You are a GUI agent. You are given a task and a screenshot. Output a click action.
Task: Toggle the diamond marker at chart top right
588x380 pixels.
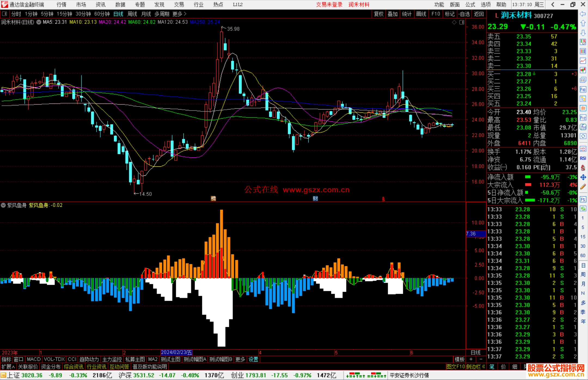click(454, 22)
